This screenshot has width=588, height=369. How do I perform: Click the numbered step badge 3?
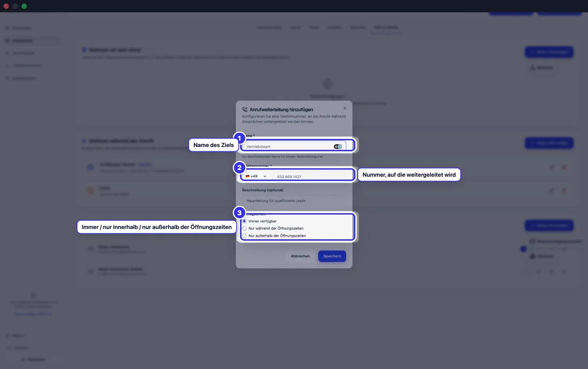point(239,213)
